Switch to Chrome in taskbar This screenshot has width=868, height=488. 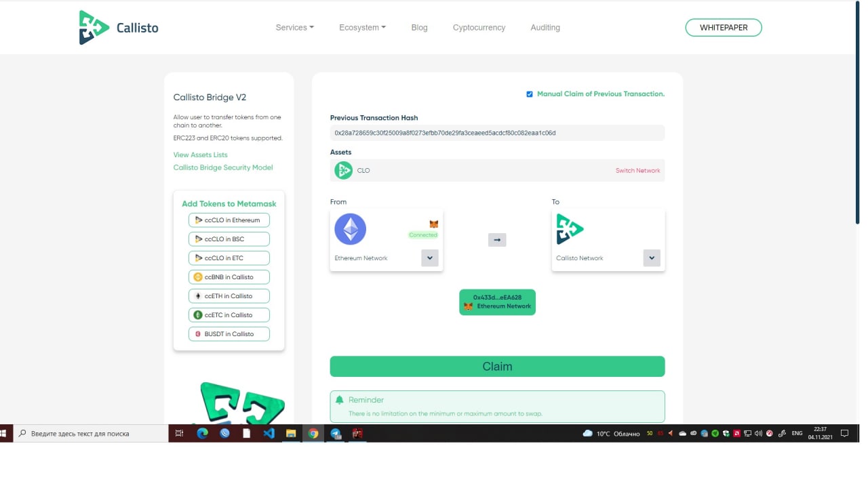pos(313,433)
